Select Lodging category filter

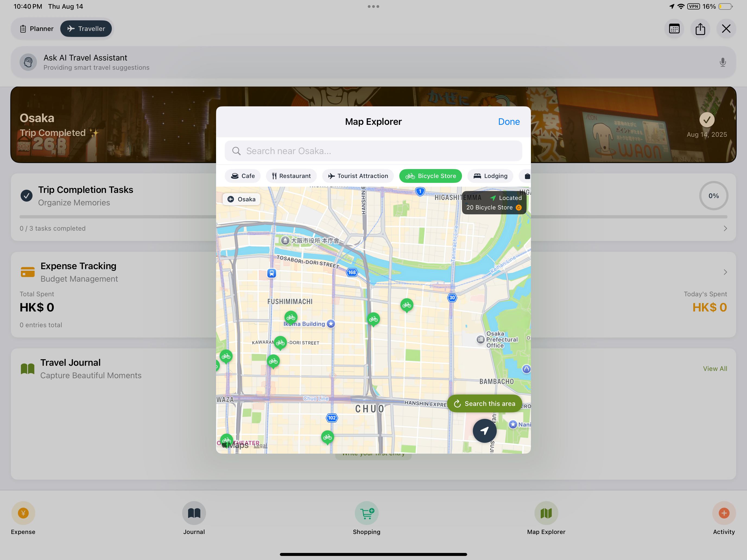(x=490, y=176)
